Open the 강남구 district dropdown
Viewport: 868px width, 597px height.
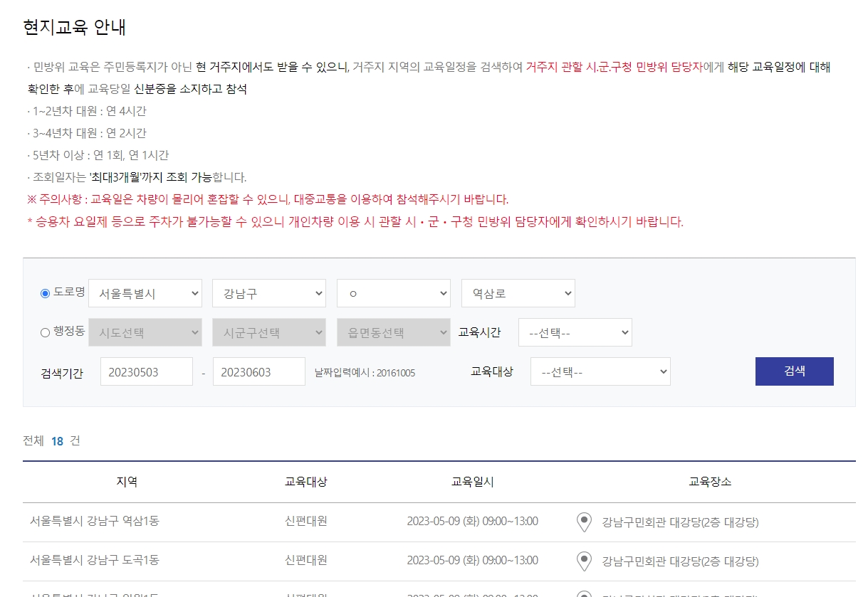[x=268, y=293]
